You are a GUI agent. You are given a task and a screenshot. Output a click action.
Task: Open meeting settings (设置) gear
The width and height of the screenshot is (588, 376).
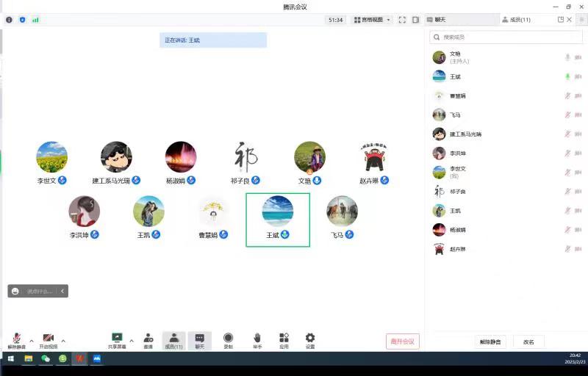310,338
